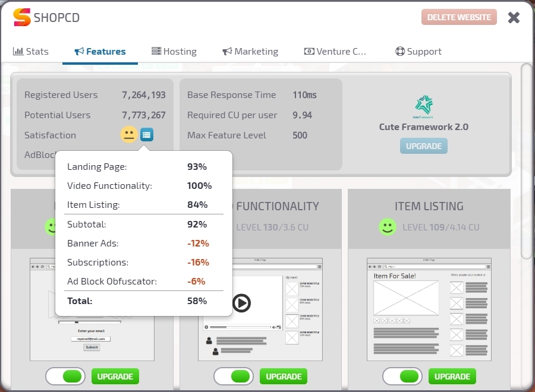This screenshot has width=535, height=392.
Task: Disable the Video Functionality feature switch
Action: point(234,377)
